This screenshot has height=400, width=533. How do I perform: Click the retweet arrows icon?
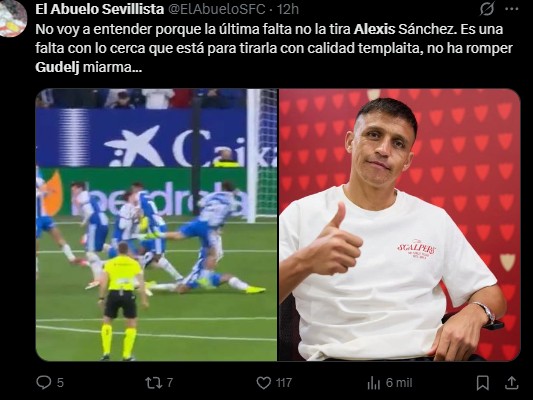(x=154, y=383)
